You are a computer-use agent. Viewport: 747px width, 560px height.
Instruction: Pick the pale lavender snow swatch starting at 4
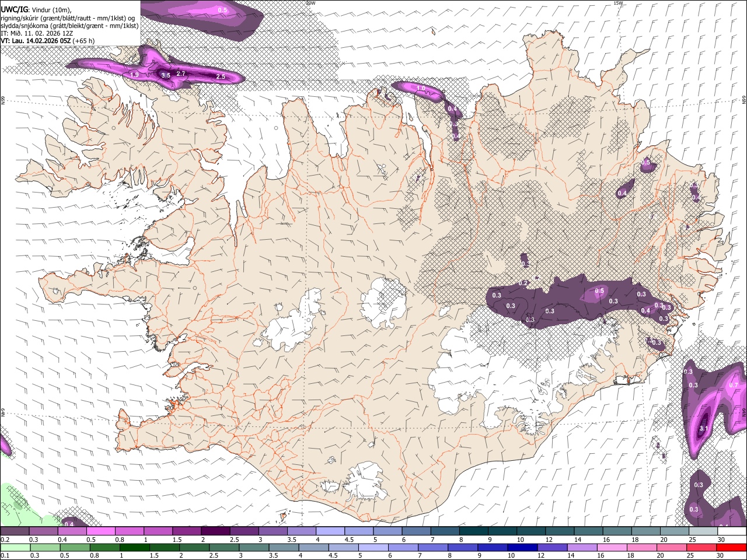point(330,531)
